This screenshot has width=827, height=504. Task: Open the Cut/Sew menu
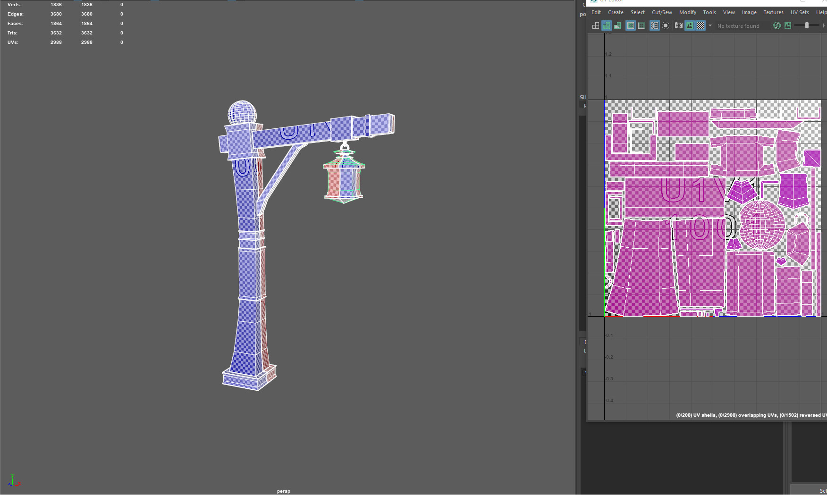click(x=661, y=12)
